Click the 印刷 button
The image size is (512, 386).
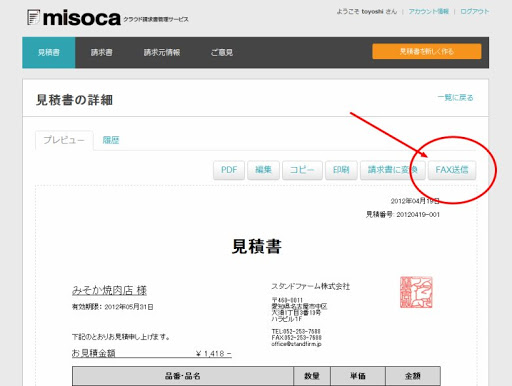pyautogui.click(x=341, y=170)
